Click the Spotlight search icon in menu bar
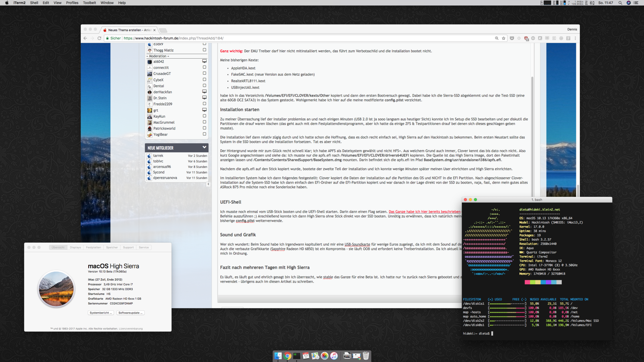Viewport: 644px width, 362px height. [x=620, y=3]
